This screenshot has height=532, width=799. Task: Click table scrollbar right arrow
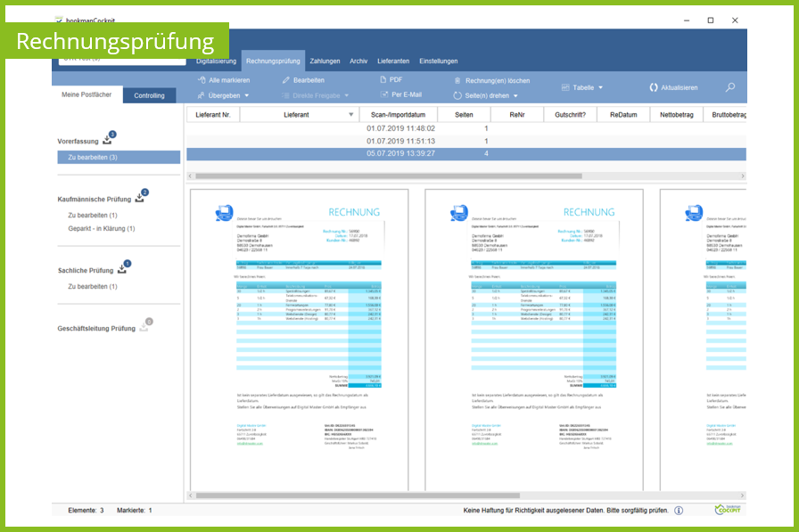[x=743, y=176]
